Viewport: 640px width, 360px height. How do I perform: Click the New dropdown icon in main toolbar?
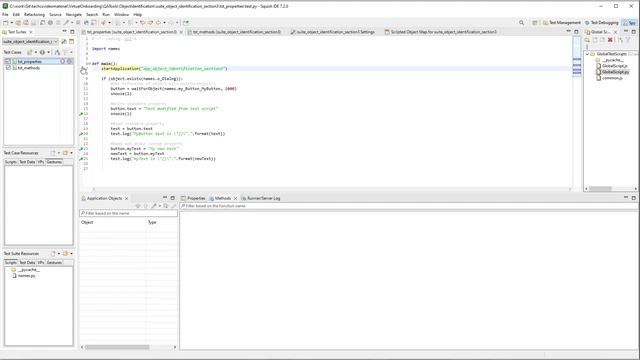pos(6,23)
